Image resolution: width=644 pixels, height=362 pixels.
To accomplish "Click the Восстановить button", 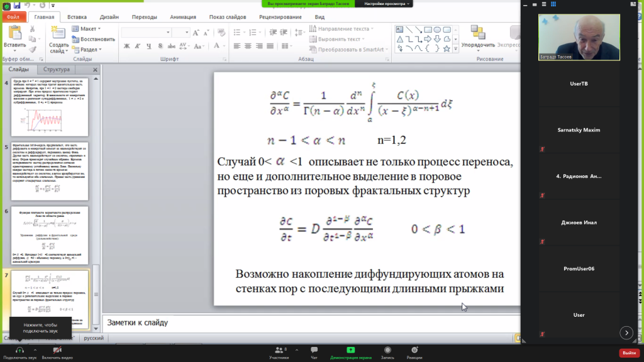I will (93, 39).
